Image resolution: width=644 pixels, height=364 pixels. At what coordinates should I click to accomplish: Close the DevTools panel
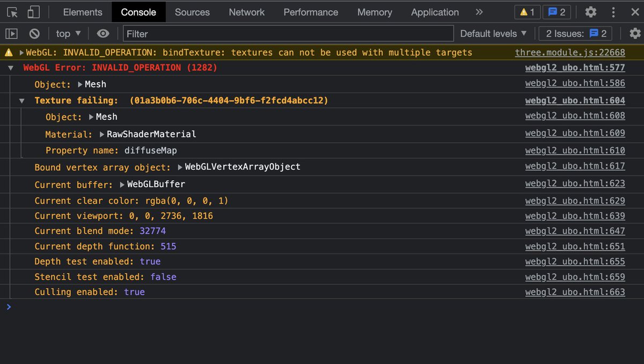(635, 12)
